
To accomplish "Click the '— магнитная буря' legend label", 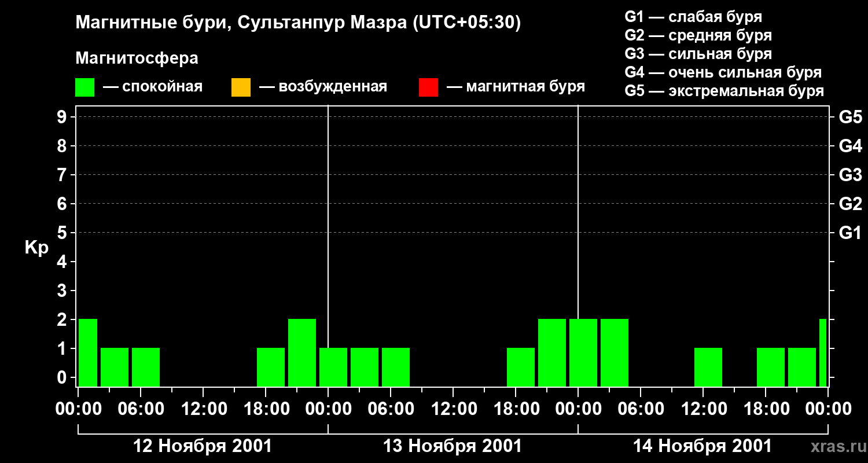I will 516,87.
